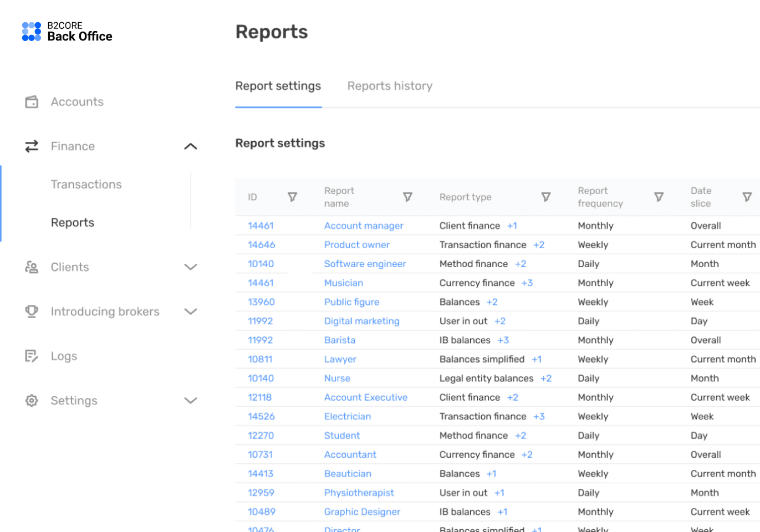
Task: Click report ID 12118
Action: point(260,397)
